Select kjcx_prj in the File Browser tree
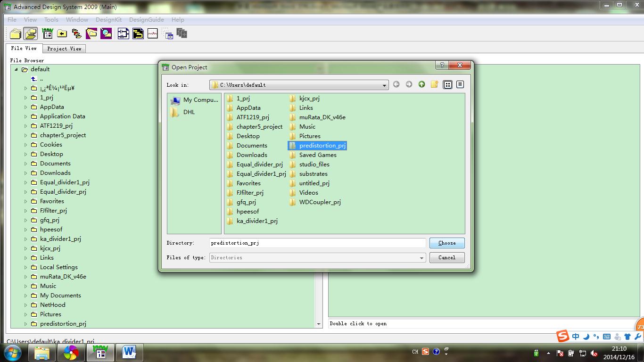The image size is (644, 362). click(50, 248)
